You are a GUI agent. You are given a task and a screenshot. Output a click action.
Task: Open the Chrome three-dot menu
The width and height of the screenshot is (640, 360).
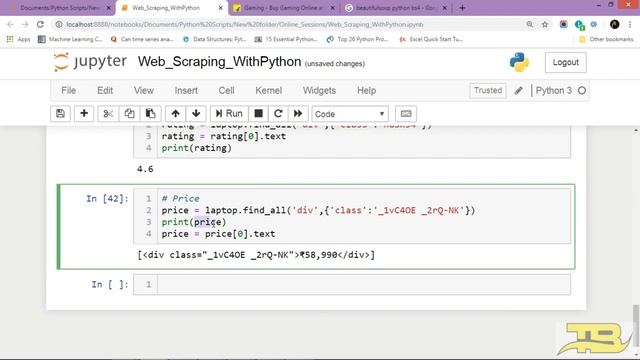click(x=630, y=24)
